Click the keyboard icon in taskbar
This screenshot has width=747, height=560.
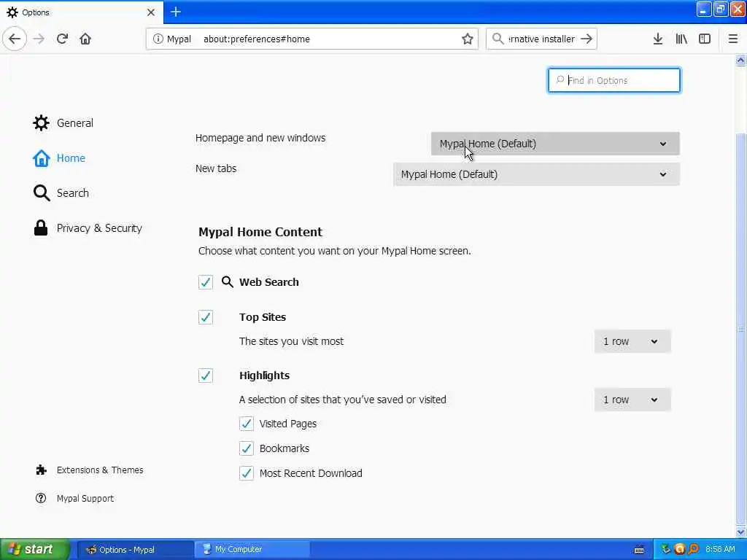coord(639,550)
